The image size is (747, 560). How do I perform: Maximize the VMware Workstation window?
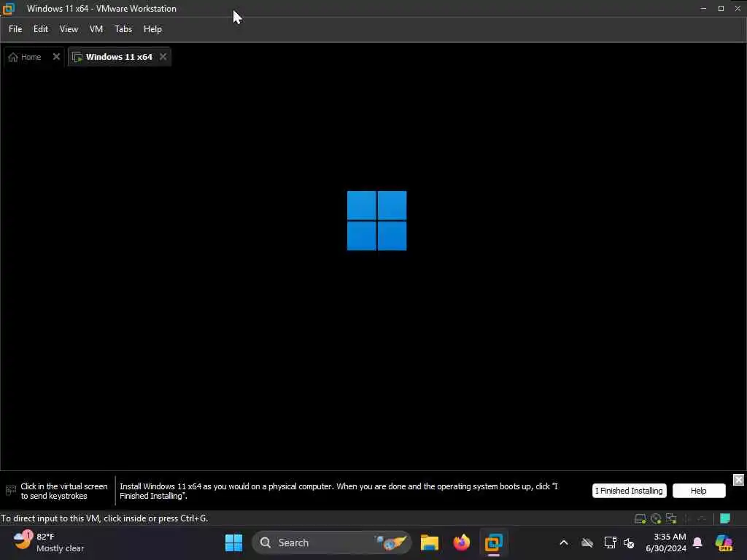[721, 9]
